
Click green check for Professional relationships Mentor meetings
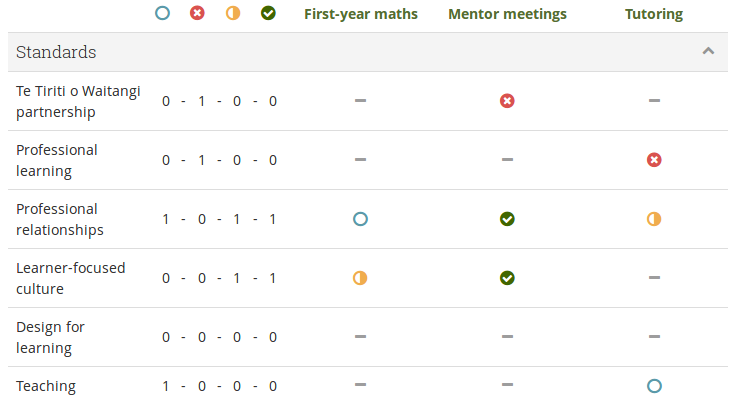[x=507, y=219]
